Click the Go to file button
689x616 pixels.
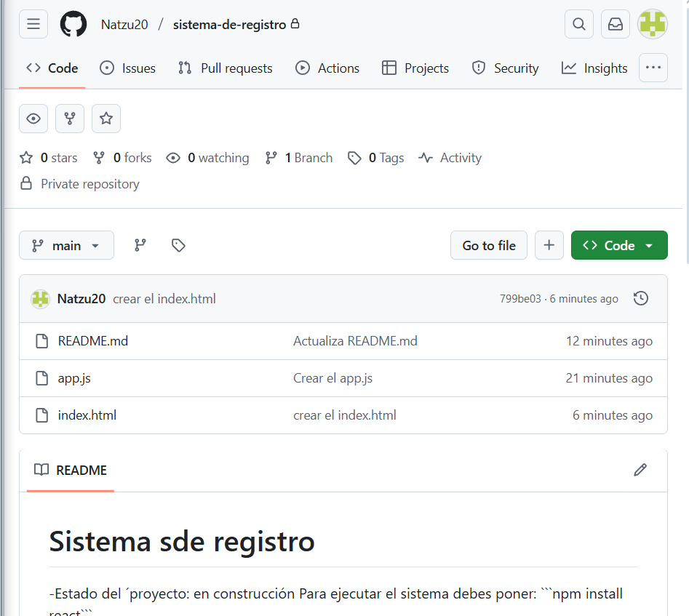[x=489, y=245]
